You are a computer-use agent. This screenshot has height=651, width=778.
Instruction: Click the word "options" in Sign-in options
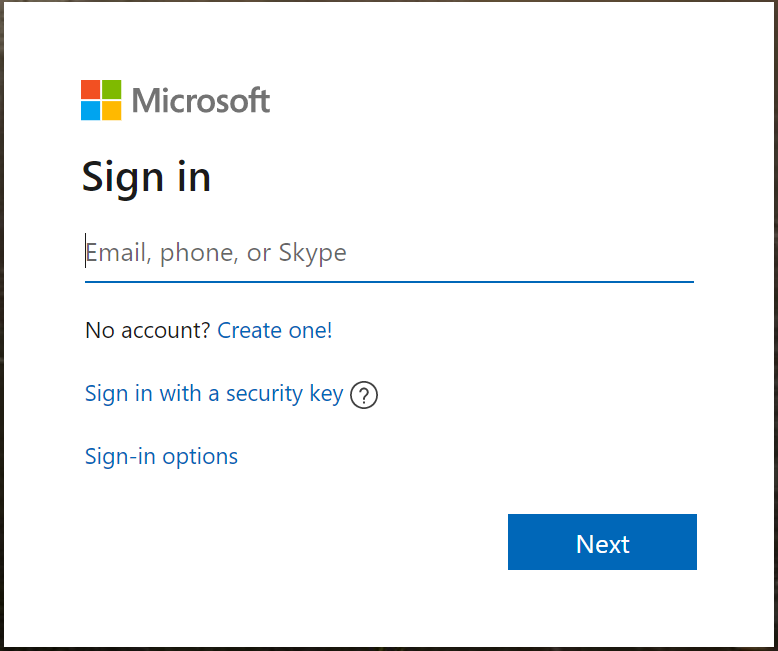[x=200, y=457]
